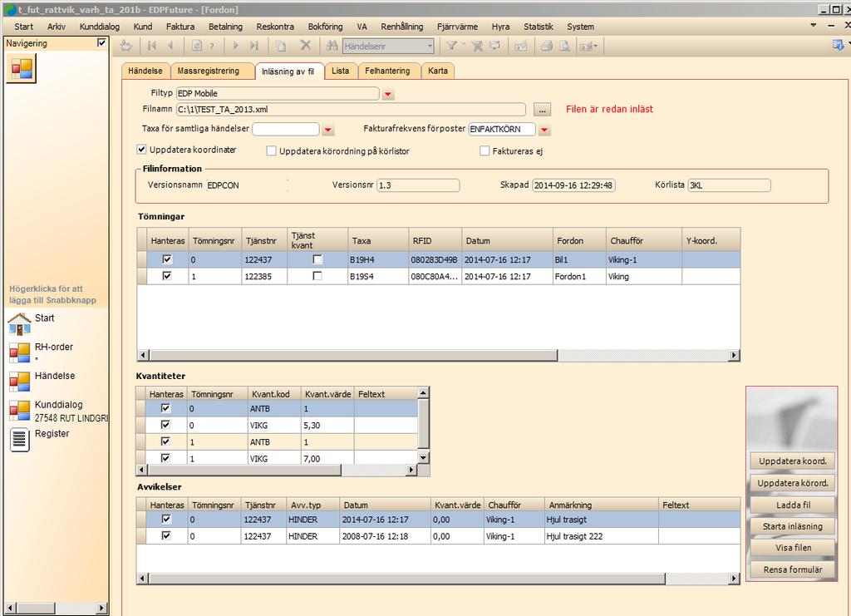
Task: Toggle Hanteras for VIKG 5,30 quantity row
Action: 165,425
